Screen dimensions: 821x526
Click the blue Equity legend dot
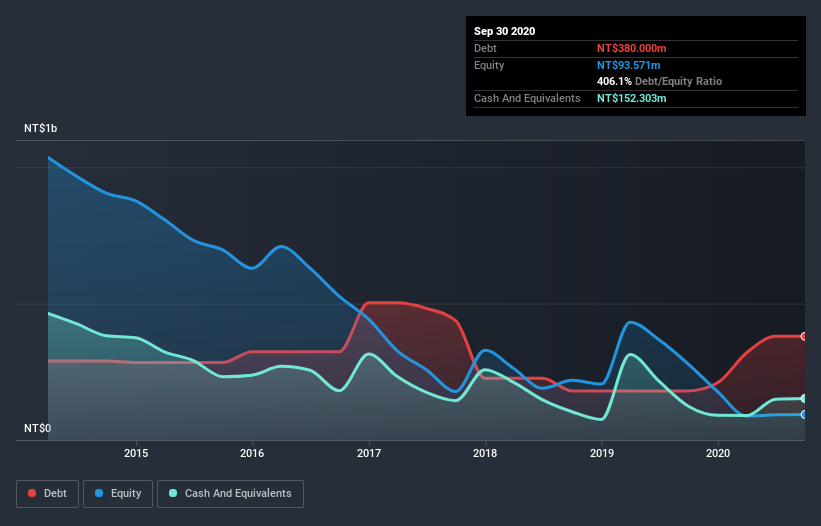[x=99, y=493]
